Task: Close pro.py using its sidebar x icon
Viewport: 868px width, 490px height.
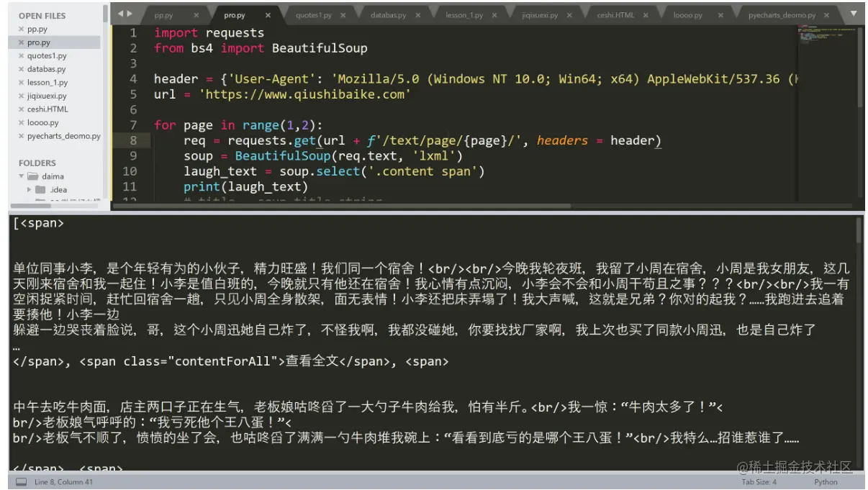Action: [x=21, y=42]
